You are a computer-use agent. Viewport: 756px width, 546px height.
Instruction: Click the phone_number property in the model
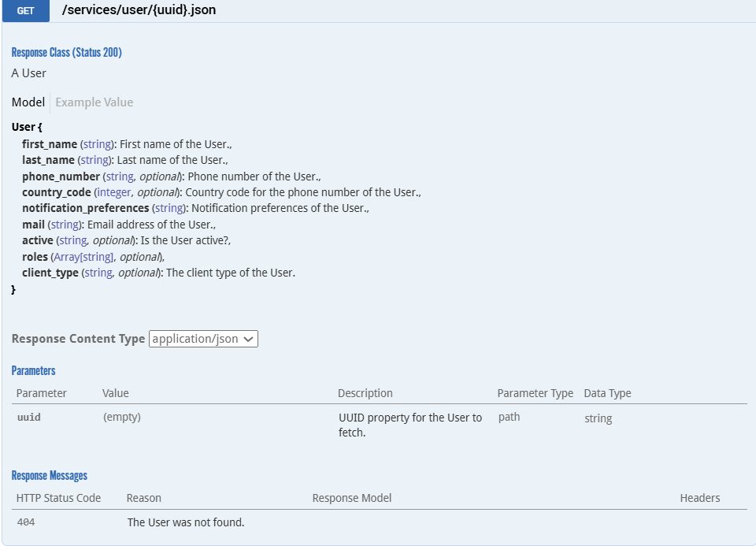61,176
